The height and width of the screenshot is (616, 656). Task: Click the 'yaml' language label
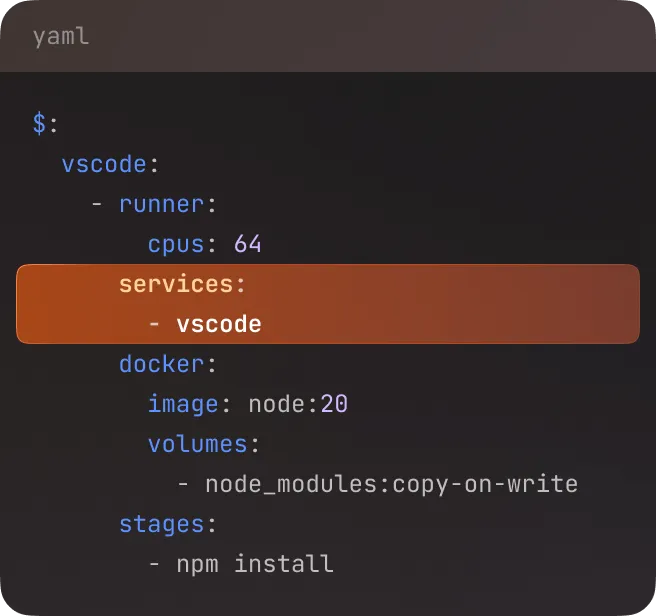pyautogui.click(x=61, y=37)
